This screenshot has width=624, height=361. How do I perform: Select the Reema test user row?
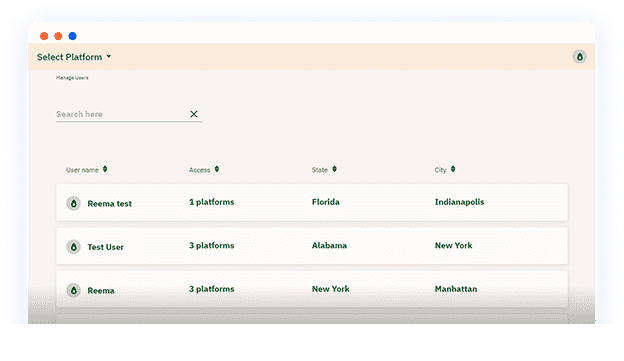pos(312,202)
